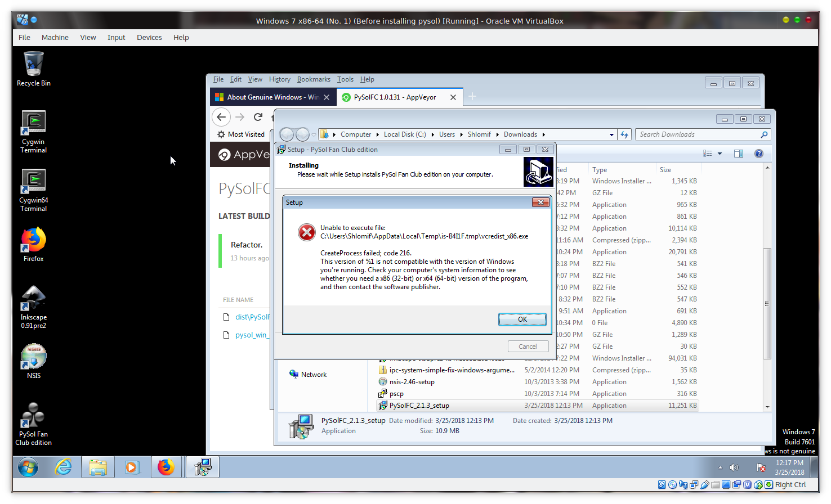Screen dimensions: 831x504
Task: Open Firefox History menu
Action: click(279, 79)
